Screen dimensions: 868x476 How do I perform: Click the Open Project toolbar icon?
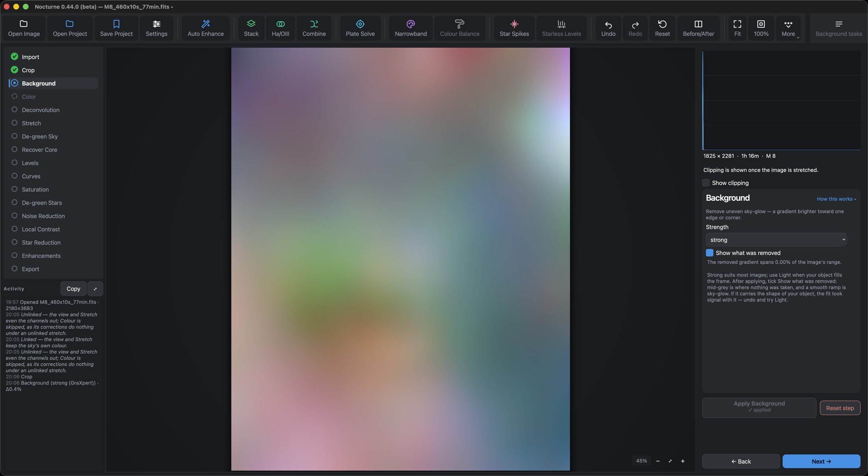(x=70, y=28)
